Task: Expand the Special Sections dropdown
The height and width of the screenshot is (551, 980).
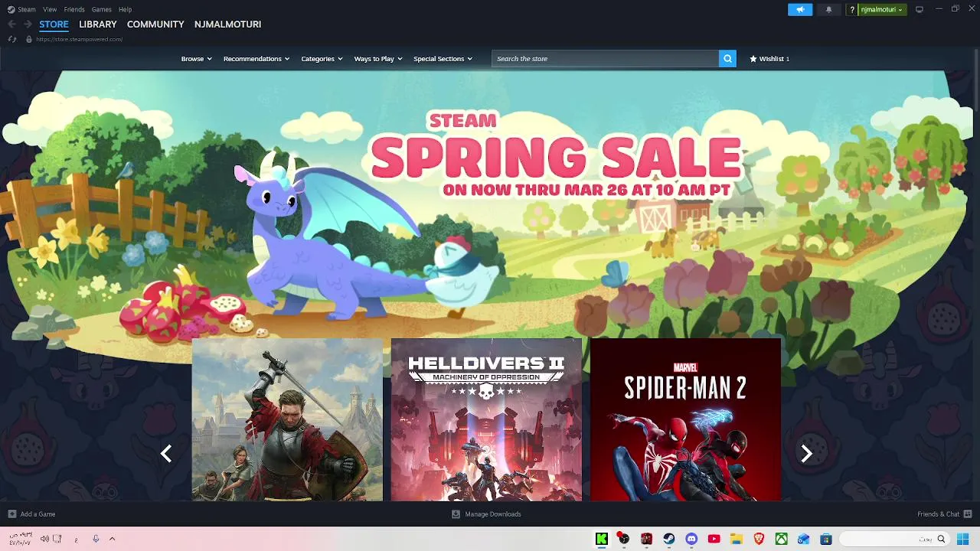Action: pyautogui.click(x=443, y=59)
